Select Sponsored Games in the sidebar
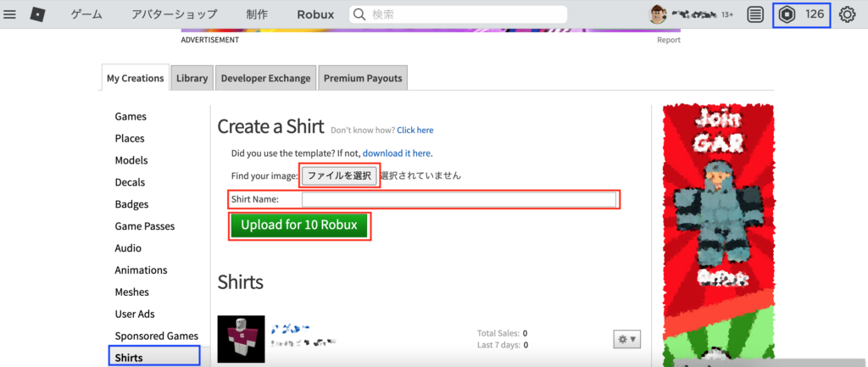The image size is (868, 367). point(157,336)
